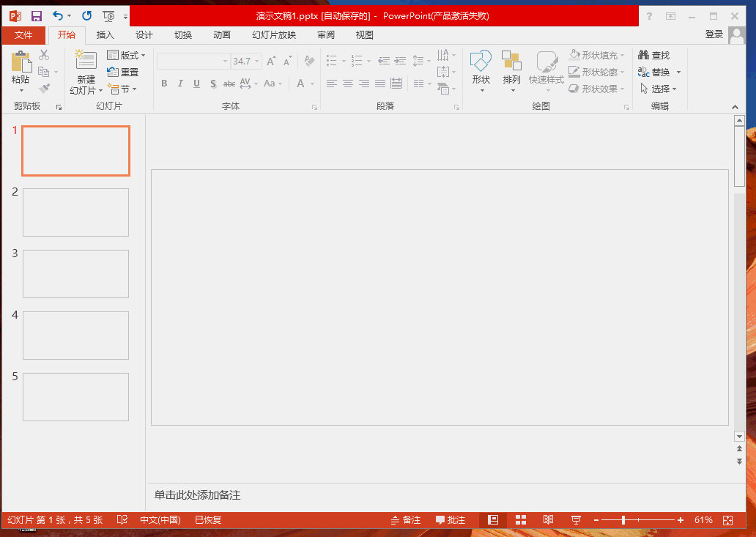Click the Sign in (登录) link
The height and width of the screenshot is (537, 756).
click(714, 34)
